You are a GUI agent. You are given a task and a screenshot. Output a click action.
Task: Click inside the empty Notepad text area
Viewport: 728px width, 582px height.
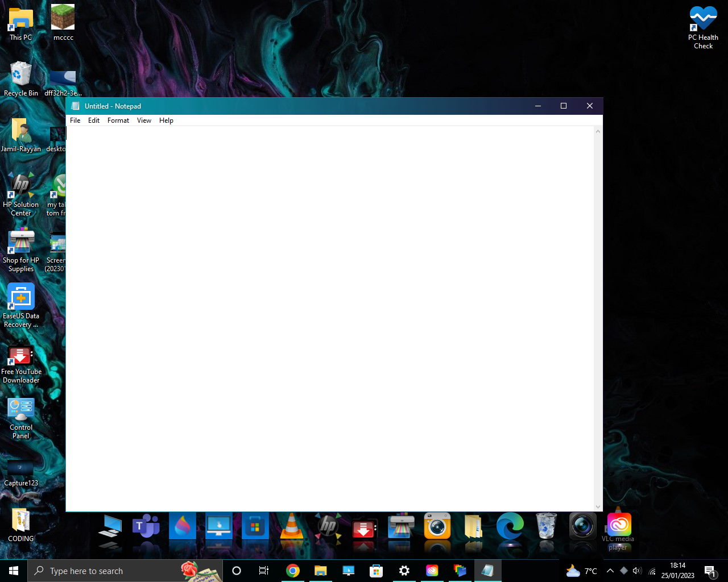(330, 318)
